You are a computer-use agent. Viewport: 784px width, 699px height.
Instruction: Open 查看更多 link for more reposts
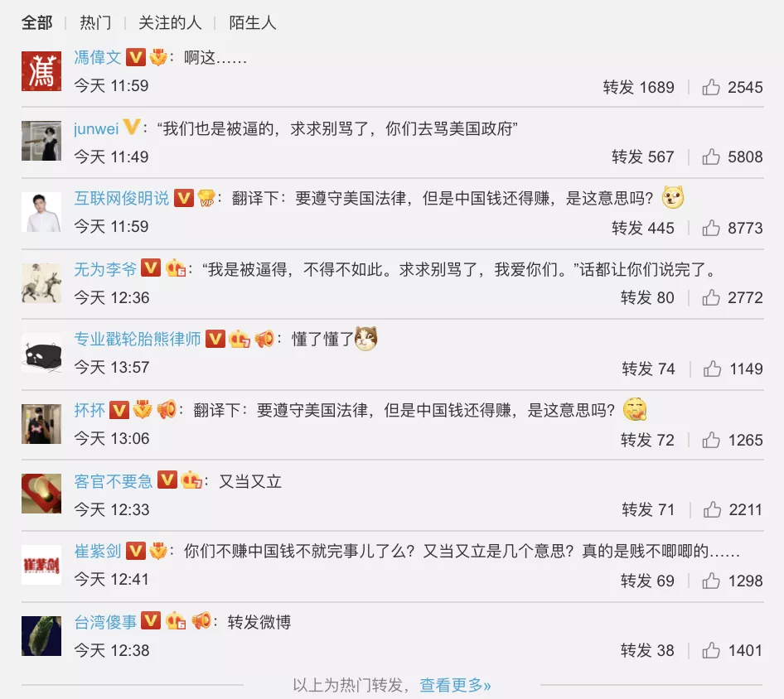[455, 685]
